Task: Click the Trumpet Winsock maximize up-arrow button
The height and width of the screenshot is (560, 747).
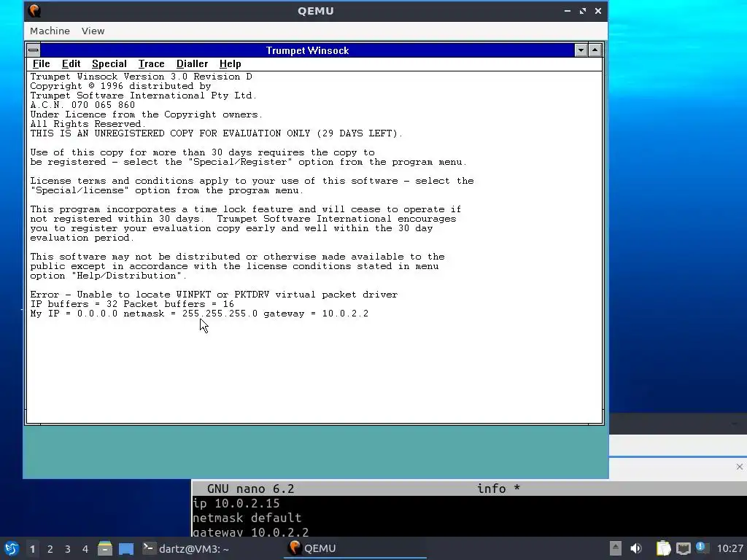Action: [x=595, y=50]
